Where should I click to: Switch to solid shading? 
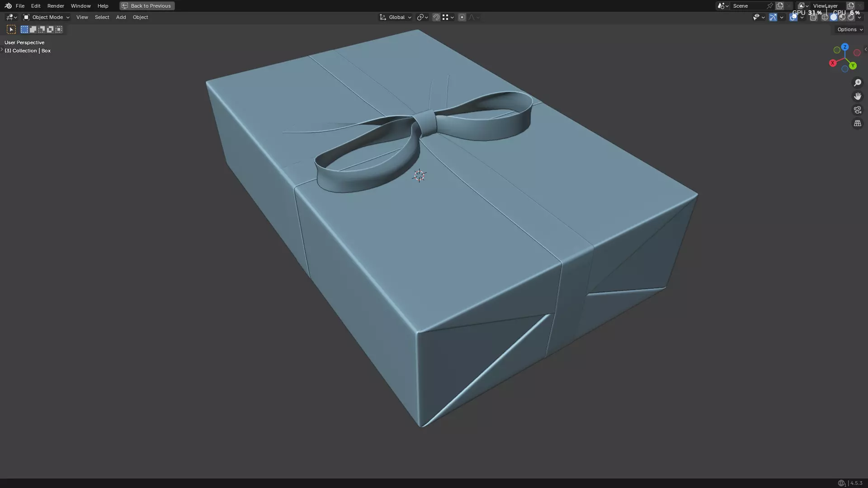834,17
